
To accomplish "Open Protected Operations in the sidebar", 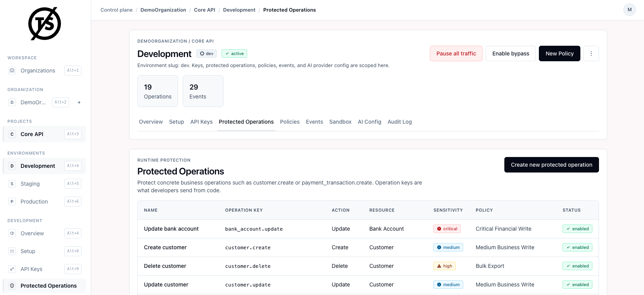I will [44, 286].
